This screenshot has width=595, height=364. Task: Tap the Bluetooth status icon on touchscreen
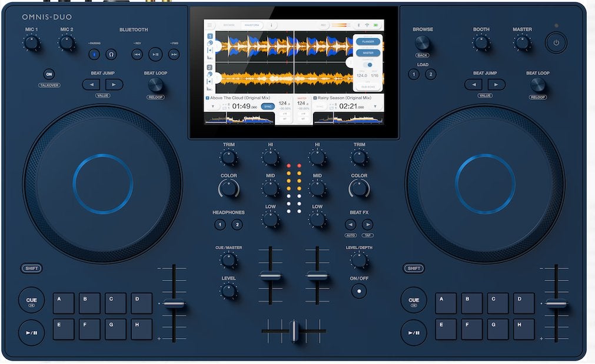click(358, 25)
